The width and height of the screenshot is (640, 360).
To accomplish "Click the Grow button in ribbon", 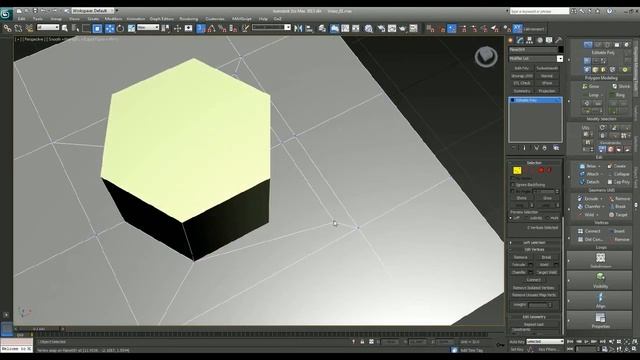I will 591,87.
